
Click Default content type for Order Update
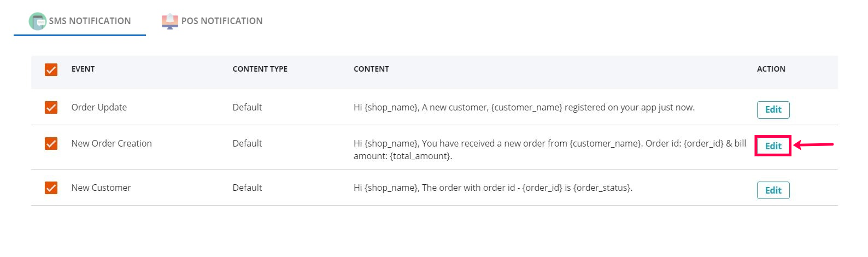247,107
